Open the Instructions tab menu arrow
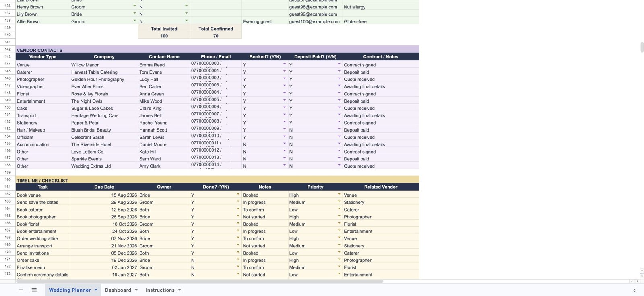Screen dimensions: 644x296 (180, 290)
